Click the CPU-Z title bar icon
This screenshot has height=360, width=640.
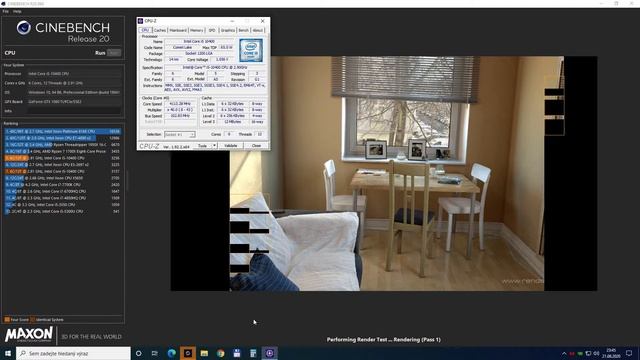tap(140, 21)
